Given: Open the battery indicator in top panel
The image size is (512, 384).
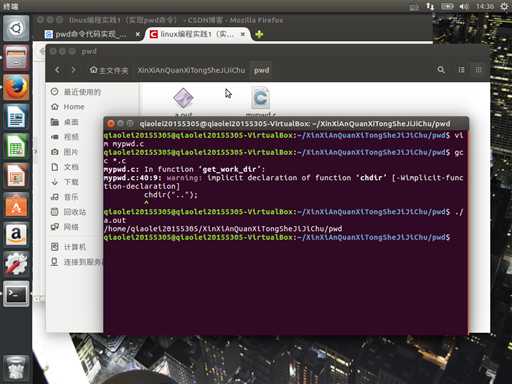Looking at the screenshot, I should click(447, 6).
